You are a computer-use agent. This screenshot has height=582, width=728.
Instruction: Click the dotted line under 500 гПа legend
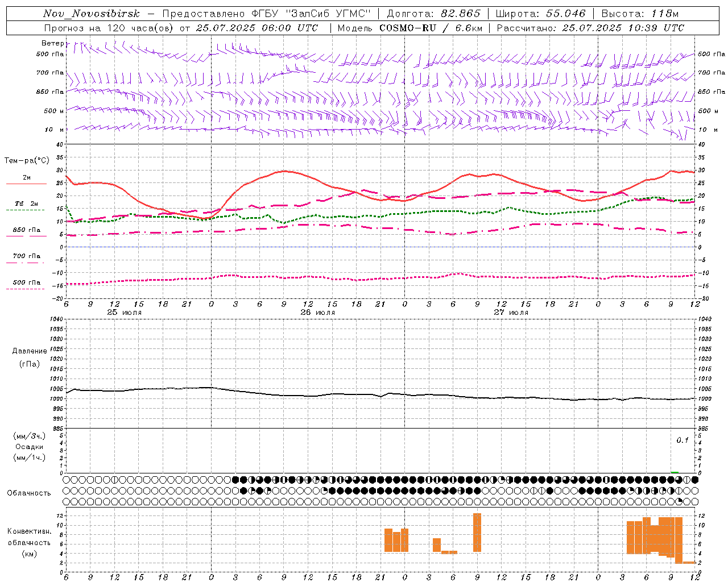25,289
